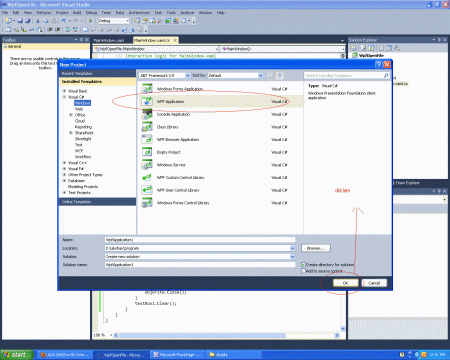450x360 pixels.
Task: Pick the Empty Project template icon
Action: point(147,152)
